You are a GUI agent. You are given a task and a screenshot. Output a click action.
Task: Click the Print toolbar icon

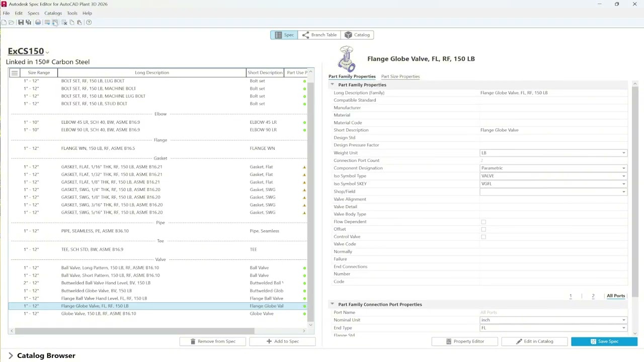pyautogui.click(x=38, y=22)
